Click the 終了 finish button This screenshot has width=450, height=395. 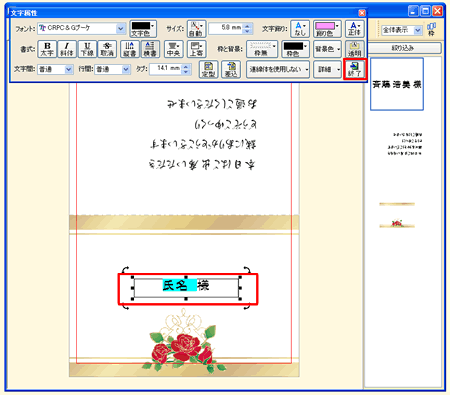tap(355, 69)
